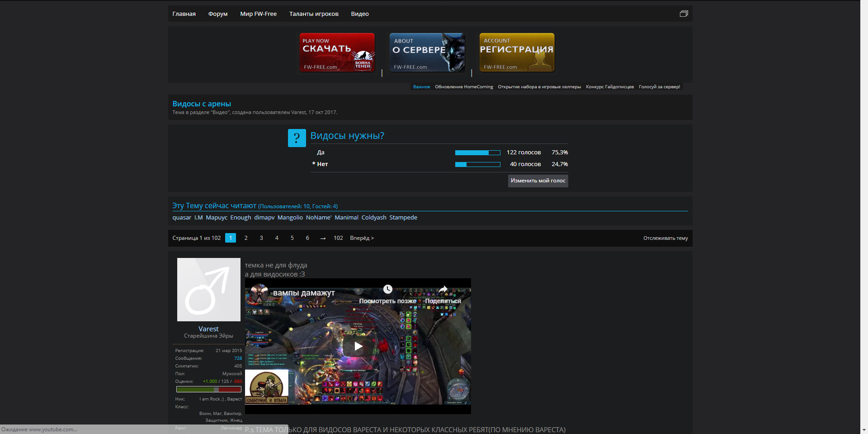The width and height of the screenshot is (868, 434).
Task: Open the О сервере about banner
Action: click(x=427, y=52)
